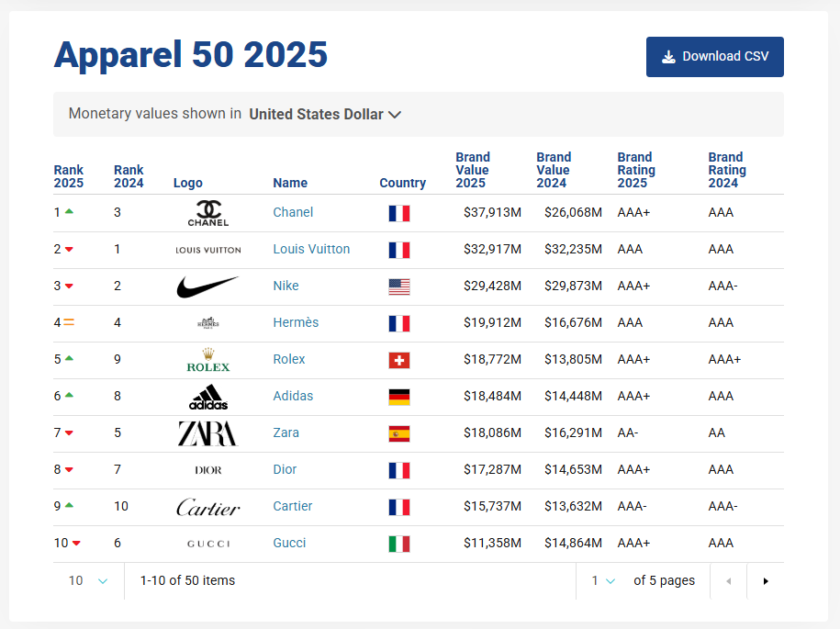
Task: Click the Switzerland flag icon
Action: [x=398, y=360]
